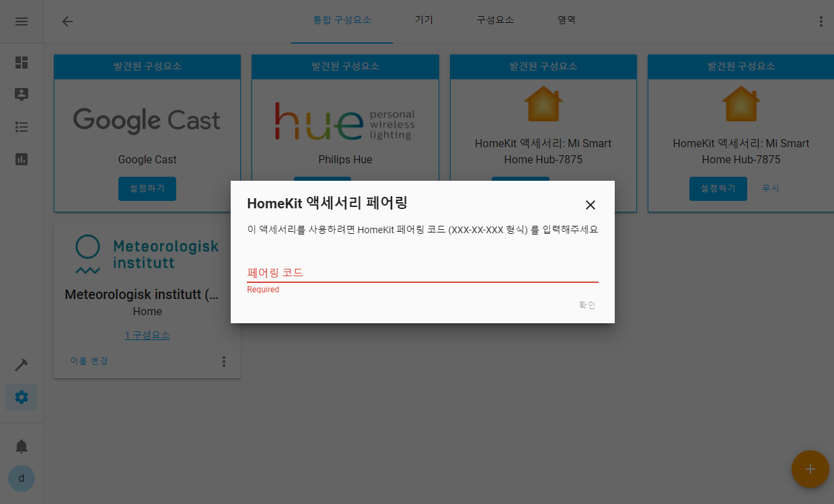This screenshot has height=504, width=834.
Task: Click the Philips Hue logo
Action: pos(345,121)
